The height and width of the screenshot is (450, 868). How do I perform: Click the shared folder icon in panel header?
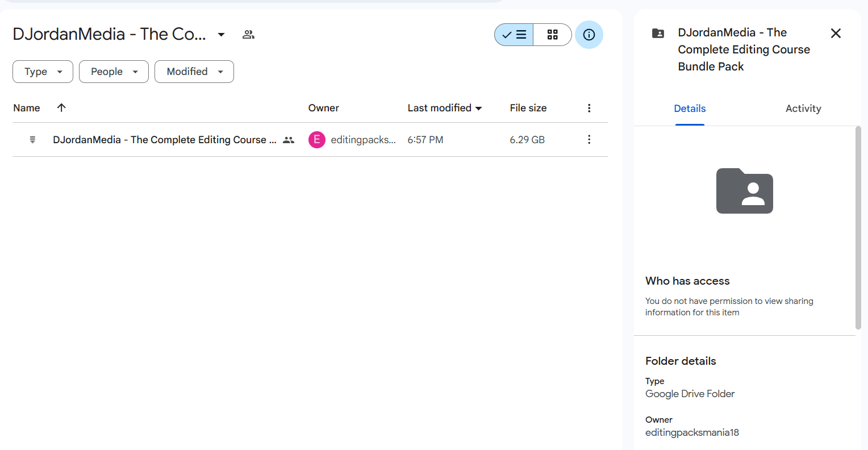pos(658,33)
